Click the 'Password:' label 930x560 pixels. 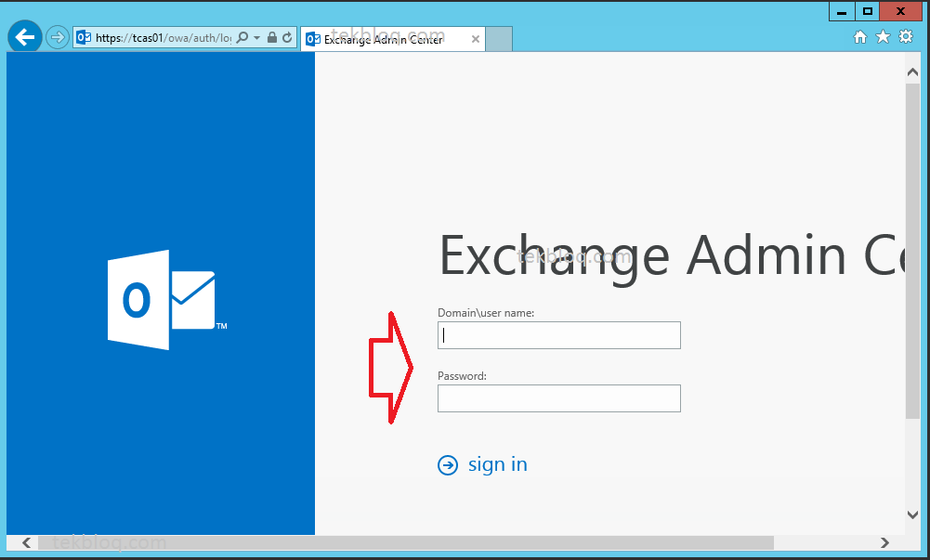(x=462, y=376)
